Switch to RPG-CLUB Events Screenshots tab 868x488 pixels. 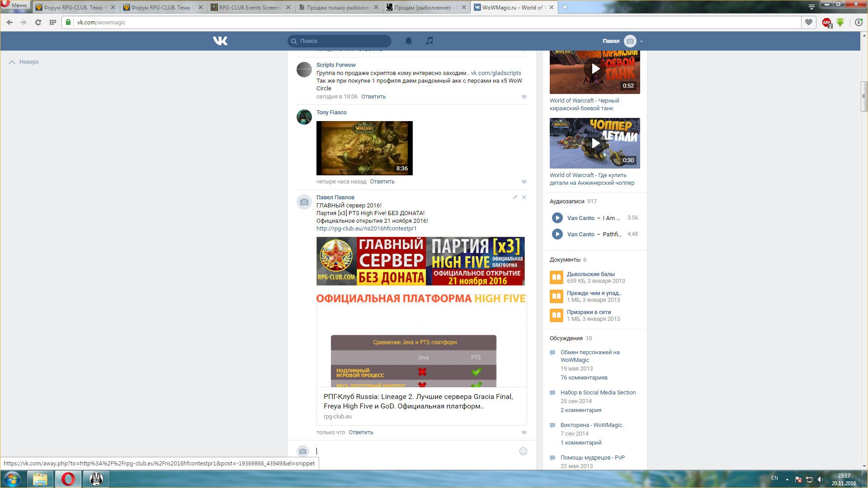250,8
